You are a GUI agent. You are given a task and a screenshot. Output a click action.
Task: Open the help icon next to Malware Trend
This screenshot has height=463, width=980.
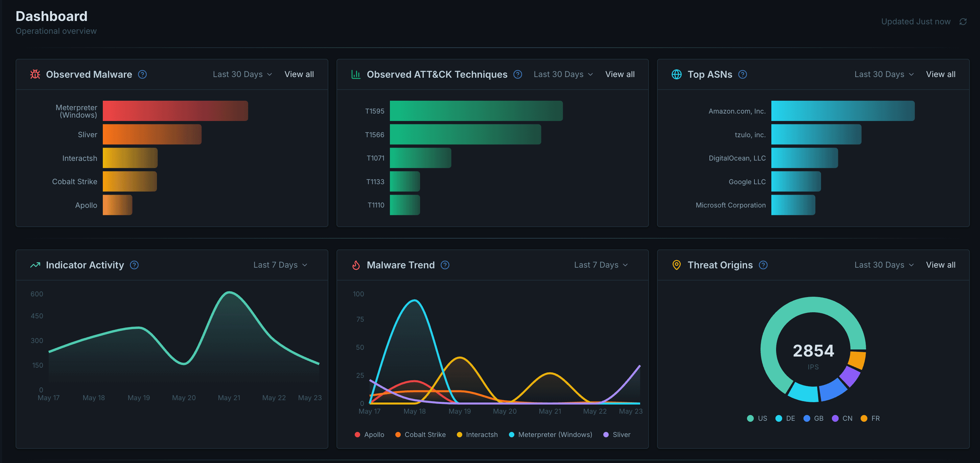pos(445,265)
